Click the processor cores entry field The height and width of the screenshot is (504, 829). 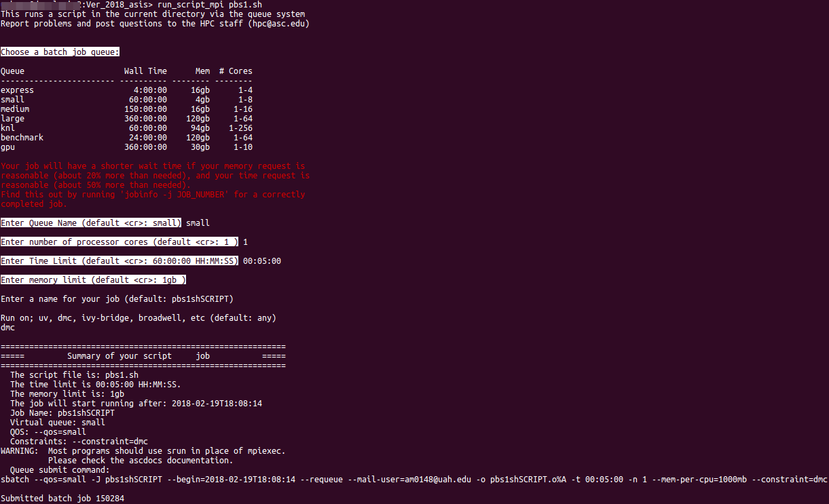pos(119,241)
